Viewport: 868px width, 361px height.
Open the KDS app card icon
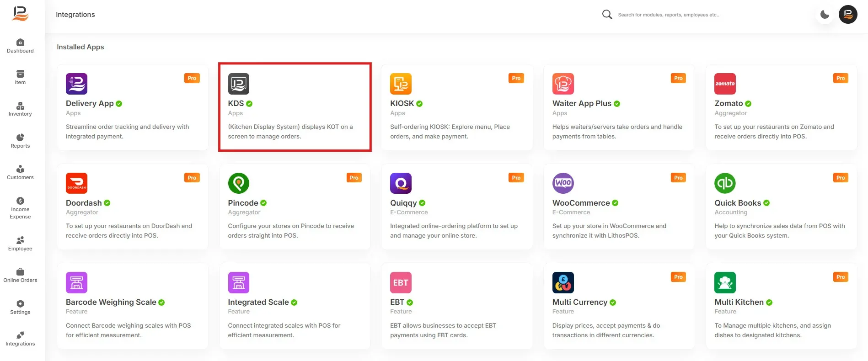[239, 84]
